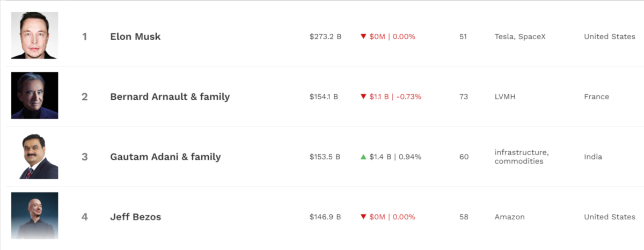644x250 pixels.
Task: Select the Jeff Bezos name link
Action: click(x=135, y=217)
